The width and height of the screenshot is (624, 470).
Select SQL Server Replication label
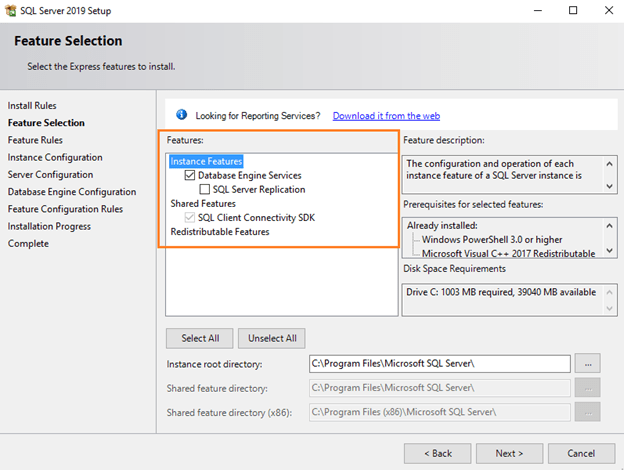pos(259,189)
